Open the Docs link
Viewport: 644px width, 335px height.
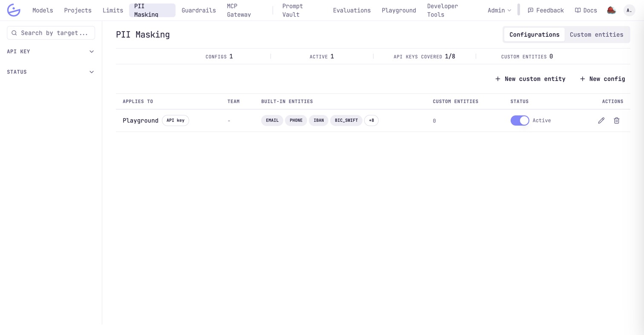(x=586, y=10)
